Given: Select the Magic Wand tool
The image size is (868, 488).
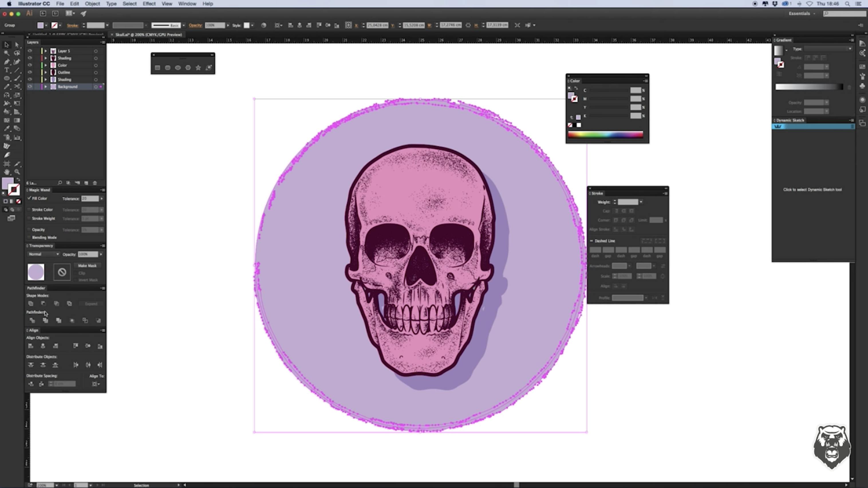Looking at the screenshot, I should 6,53.
